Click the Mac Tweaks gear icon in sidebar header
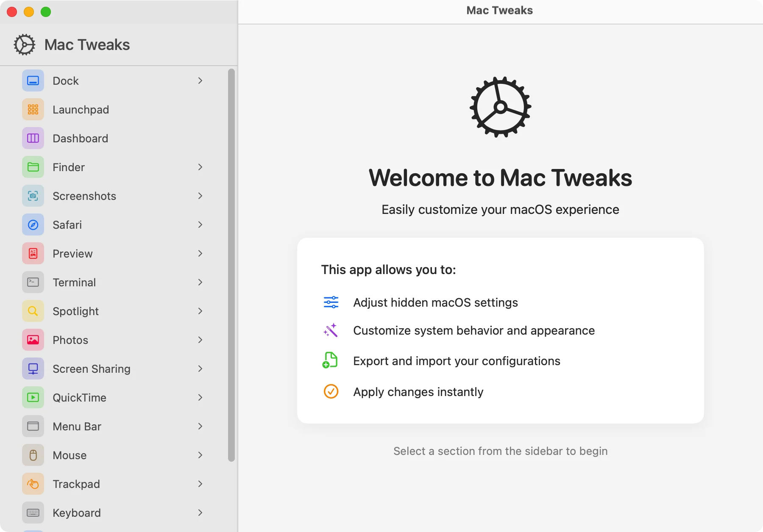Screen dimensions: 763x532 (24, 44)
